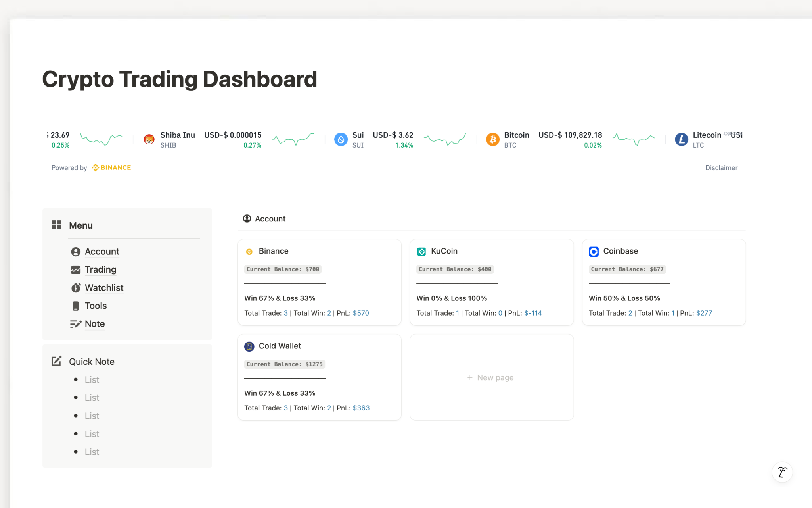The width and height of the screenshot is (812, 508).
Task: Open the Quick Note link
Action: (x=92, y=362)
